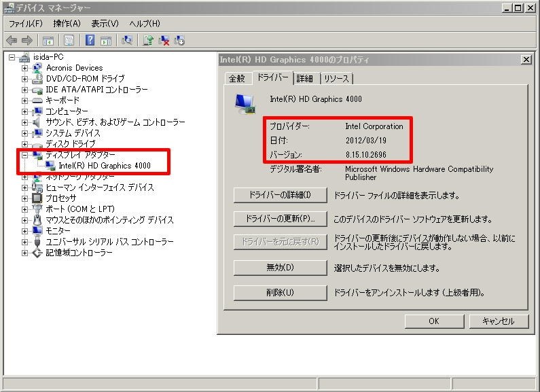Image resolution: width=540 pixels, height=392 pixels.
Task: Collapse the ディスプレイ アダプター node
Action: point(24,155)
